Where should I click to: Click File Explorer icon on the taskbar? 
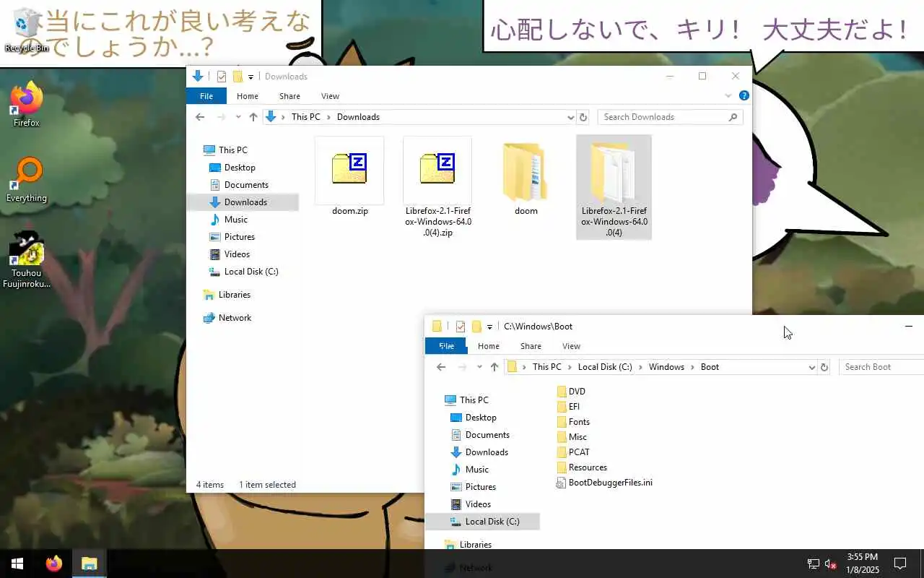click(x=89, y=564)
